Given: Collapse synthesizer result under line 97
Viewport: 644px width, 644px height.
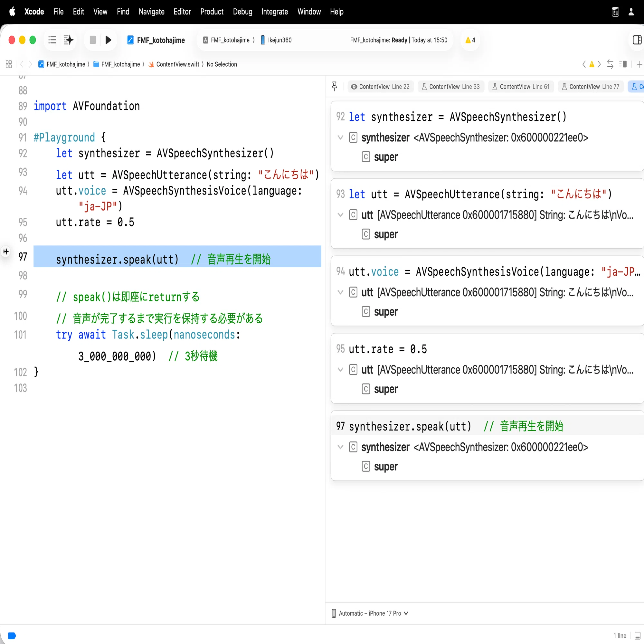Looking at the screenshot, I should (340, 447).
